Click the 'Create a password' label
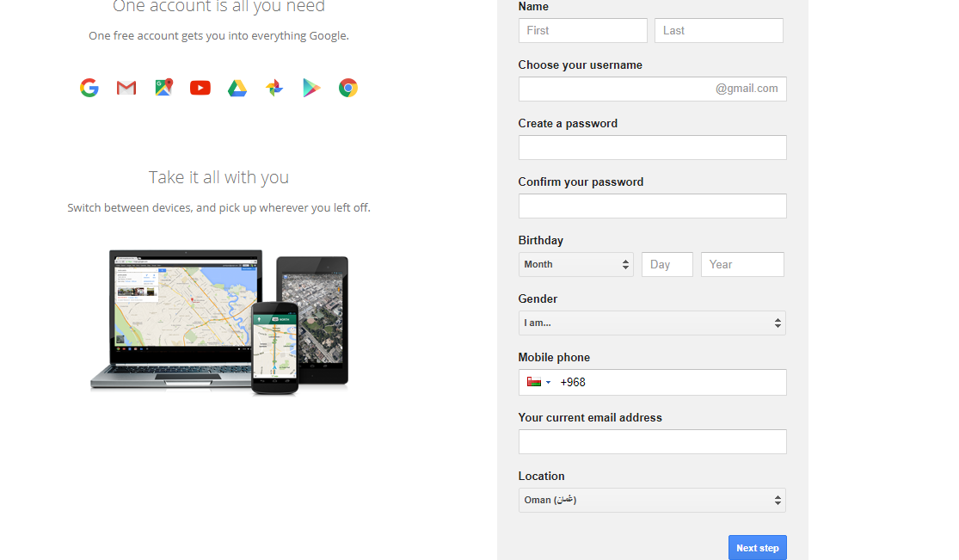959x560 pixels. [x=568, y=124]
